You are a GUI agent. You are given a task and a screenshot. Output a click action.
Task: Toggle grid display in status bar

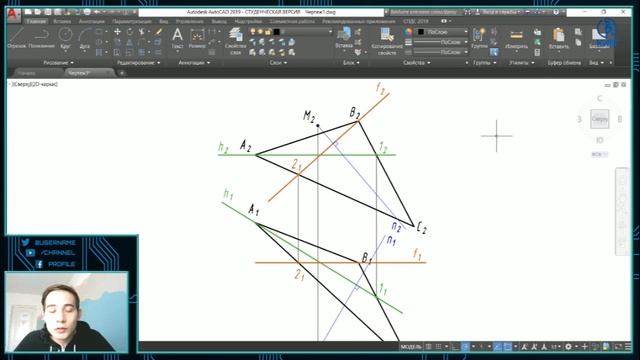[429, 347]
